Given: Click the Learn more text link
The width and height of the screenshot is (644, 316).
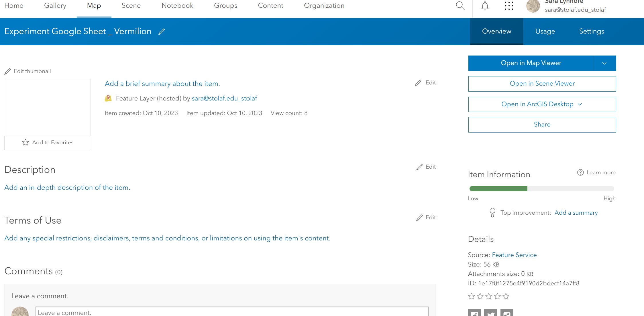Looking at the screenshot, I should [x=601, y=173].
